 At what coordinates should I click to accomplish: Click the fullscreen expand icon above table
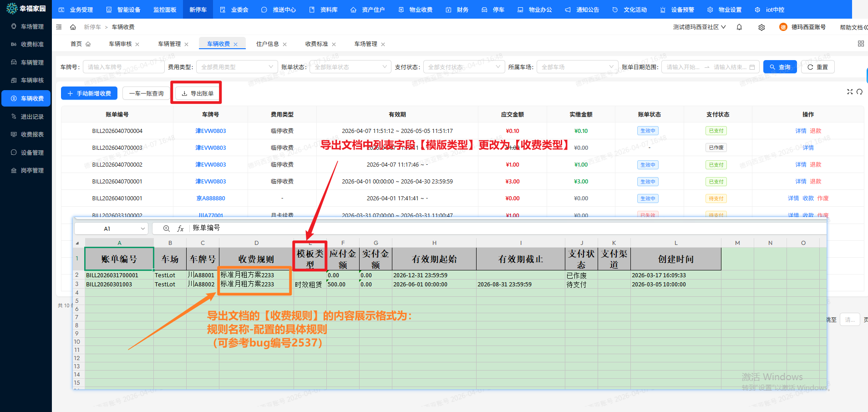click(849, 92)
